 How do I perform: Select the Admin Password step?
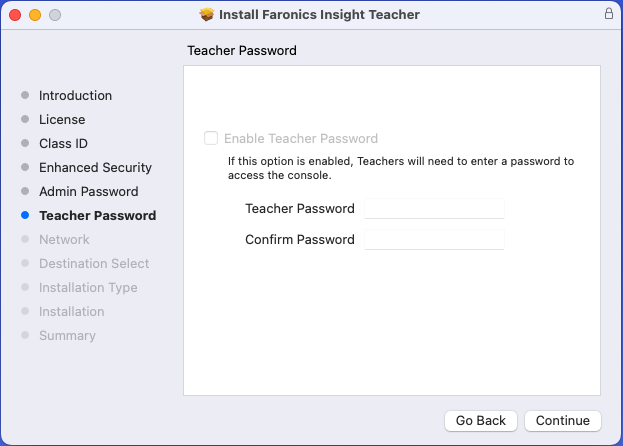pos(88,192)
